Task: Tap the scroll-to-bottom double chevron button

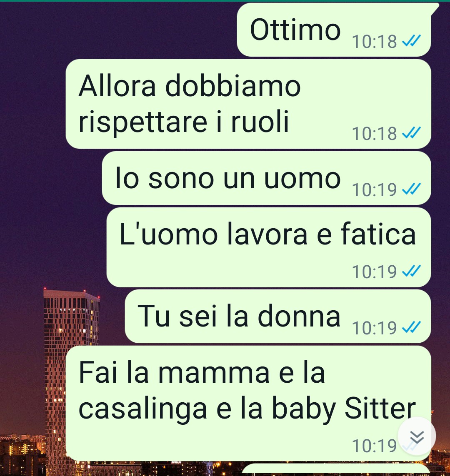Action: point(417,436)
